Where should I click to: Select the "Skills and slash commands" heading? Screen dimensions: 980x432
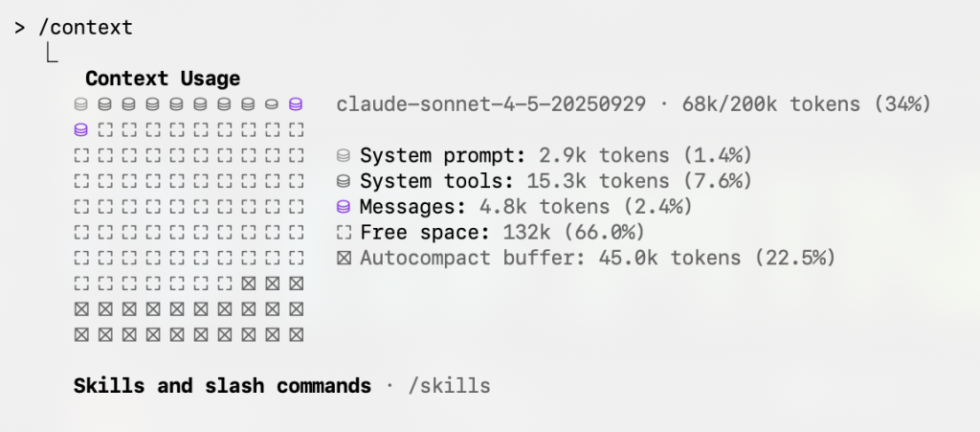(222, 386)
